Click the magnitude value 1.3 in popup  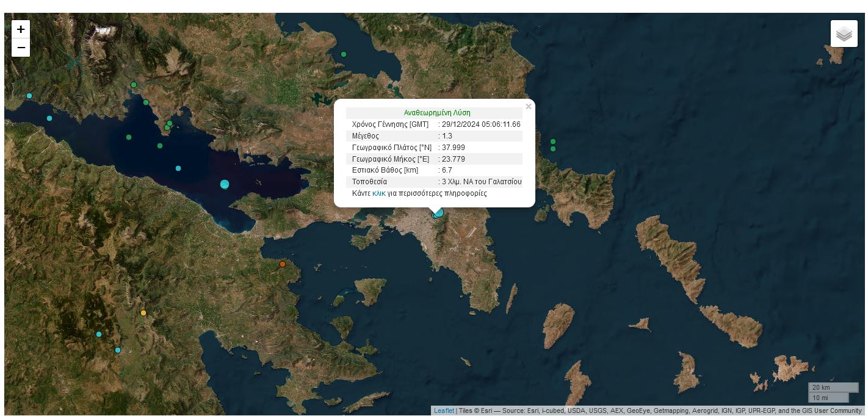tap(447, 136)
